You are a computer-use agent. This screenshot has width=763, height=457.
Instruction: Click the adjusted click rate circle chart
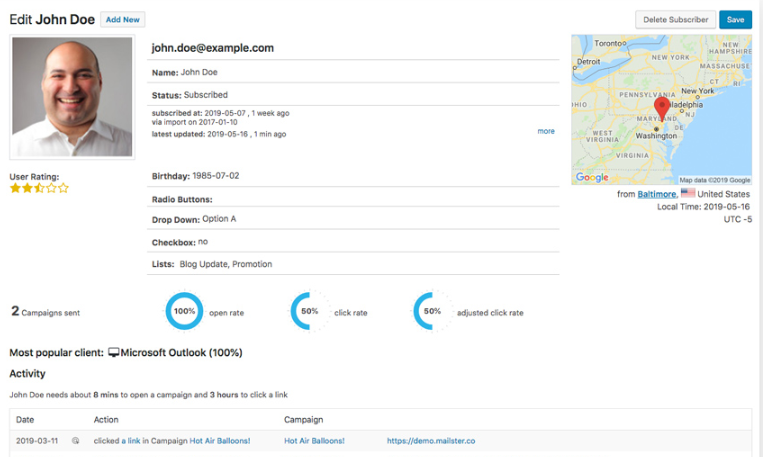[432, 312]
